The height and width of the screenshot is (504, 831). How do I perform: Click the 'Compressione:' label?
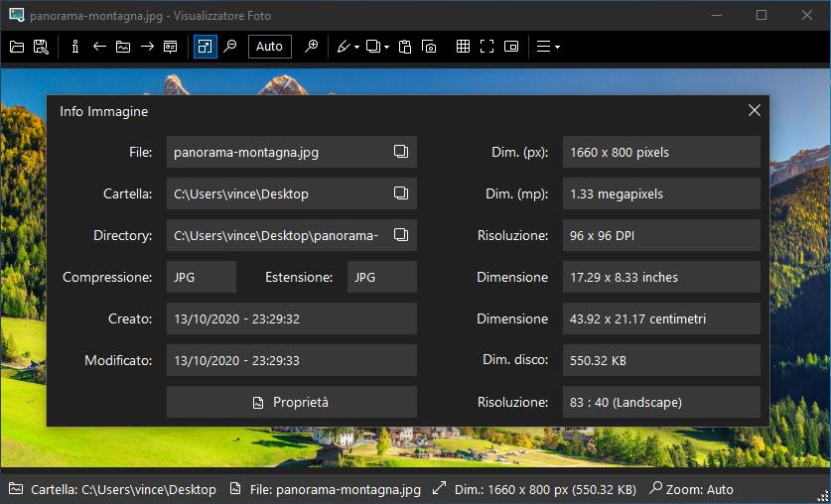pos(107,278)
